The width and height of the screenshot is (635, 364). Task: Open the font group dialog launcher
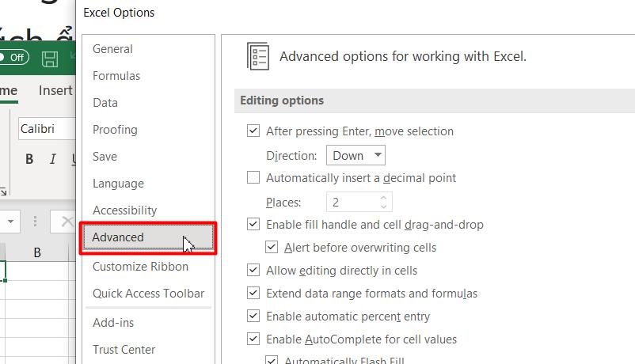pos(2,191)
